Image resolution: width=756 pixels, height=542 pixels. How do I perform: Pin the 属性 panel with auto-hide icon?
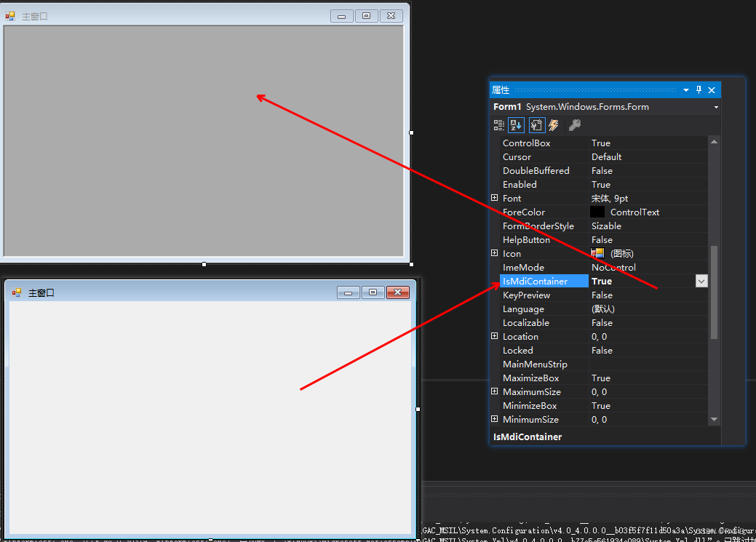point(699,89)
